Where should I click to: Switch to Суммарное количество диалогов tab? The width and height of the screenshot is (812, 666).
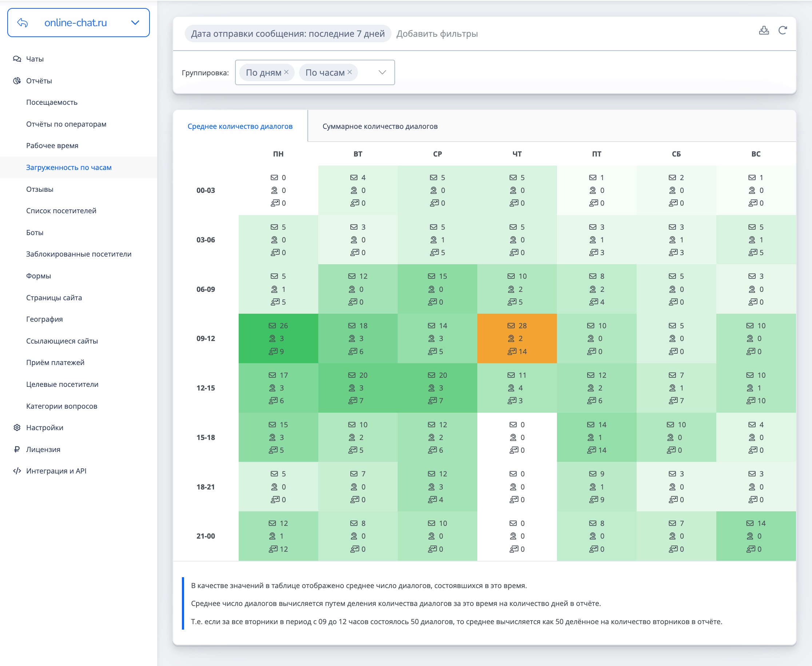pyautogui.click(x=380, y=126)
